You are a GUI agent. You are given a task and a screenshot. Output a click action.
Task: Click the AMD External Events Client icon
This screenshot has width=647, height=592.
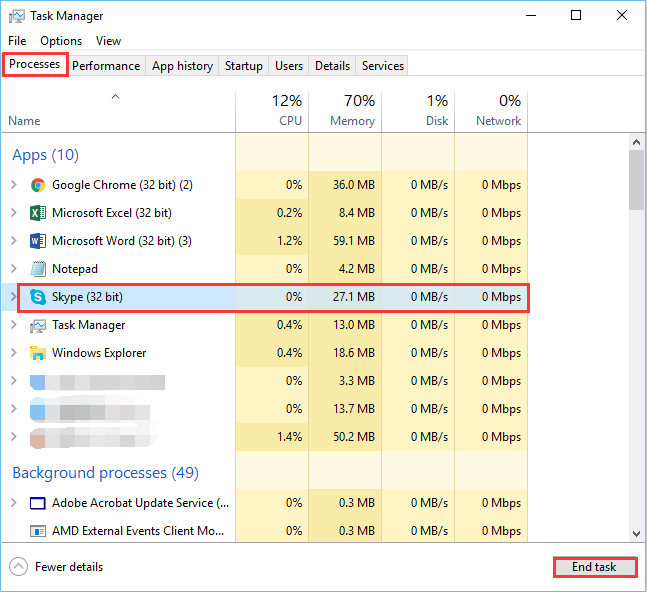(x=38, y=531)
